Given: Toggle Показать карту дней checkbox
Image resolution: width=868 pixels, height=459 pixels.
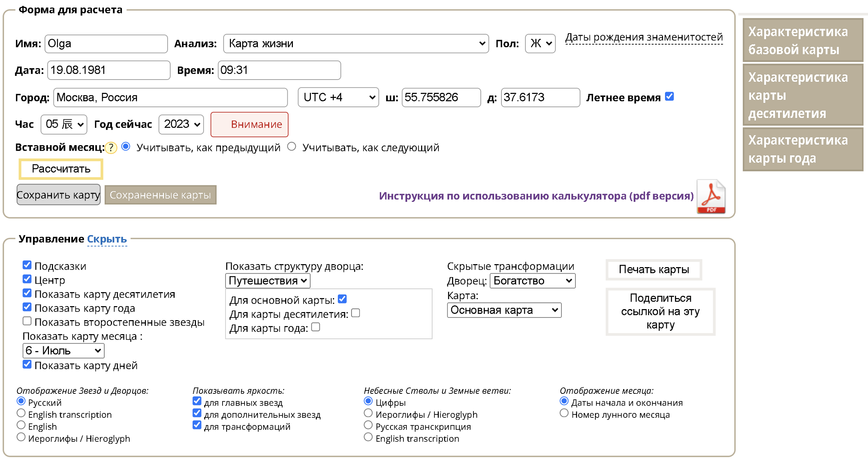Looking at the screenshot, I should (27, 364).
